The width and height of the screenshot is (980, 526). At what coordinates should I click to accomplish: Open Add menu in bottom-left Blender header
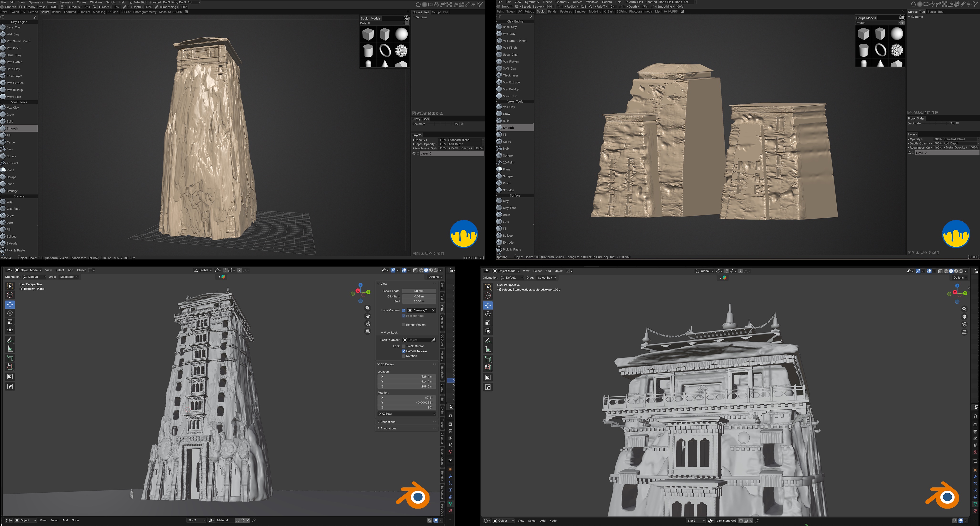tap(70, 270)
